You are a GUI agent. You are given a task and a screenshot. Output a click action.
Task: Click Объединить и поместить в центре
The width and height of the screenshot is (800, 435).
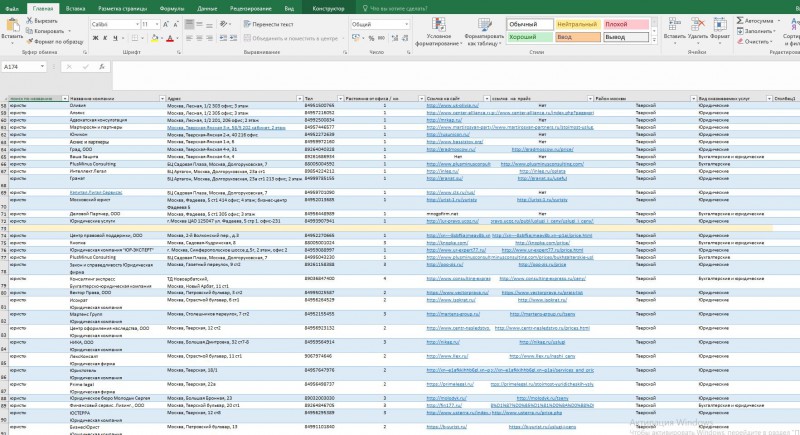(291, 38)
